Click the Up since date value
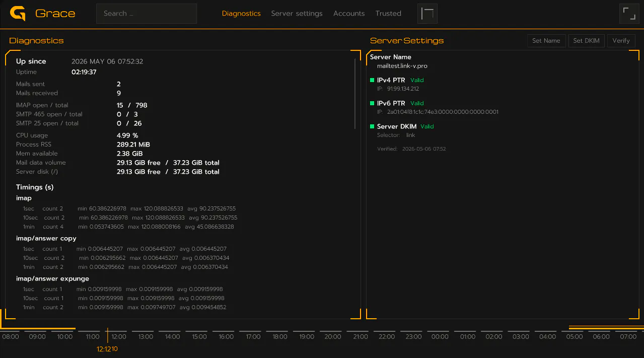 point(107,61)
